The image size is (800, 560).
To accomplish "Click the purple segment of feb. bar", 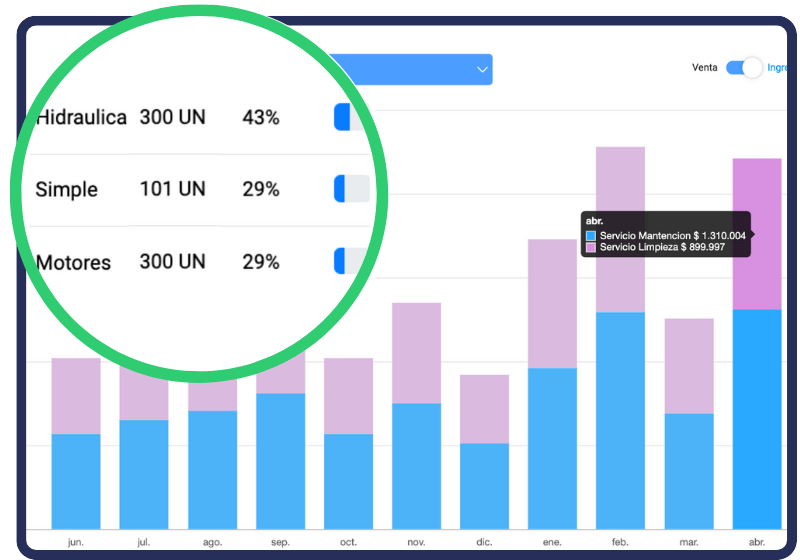I will [x=620, y=230].
